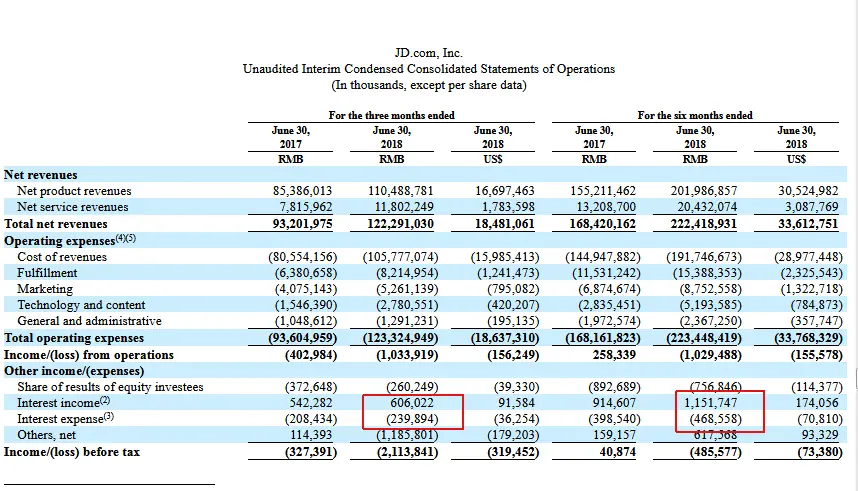This screenshot has height=491, width=858.
Task: Select the "Technology and content" row label
Action: pyautogui.click(x=81, y=305)
